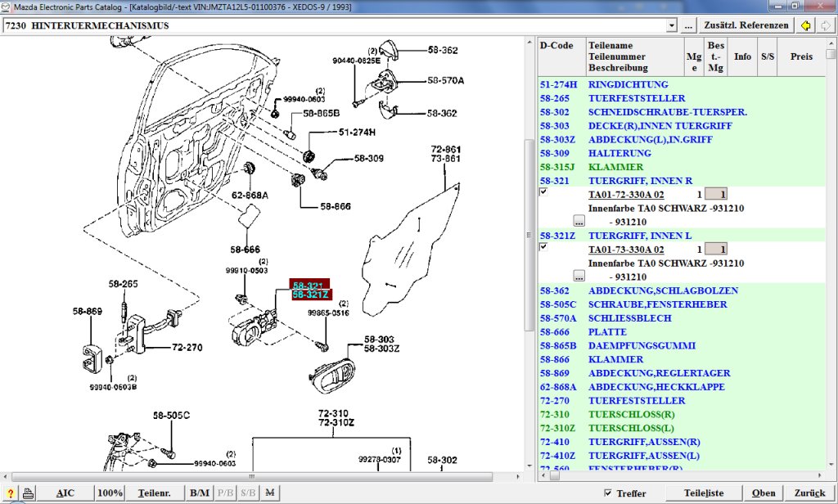
Task: Expand details button beside second Innenfarbe row
Action: coord(579,276)
